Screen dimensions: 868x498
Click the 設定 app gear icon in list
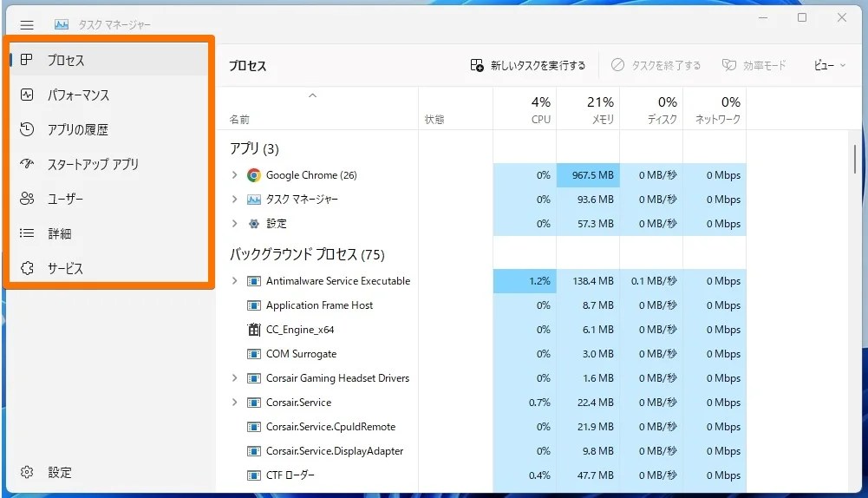pos(253,224)
